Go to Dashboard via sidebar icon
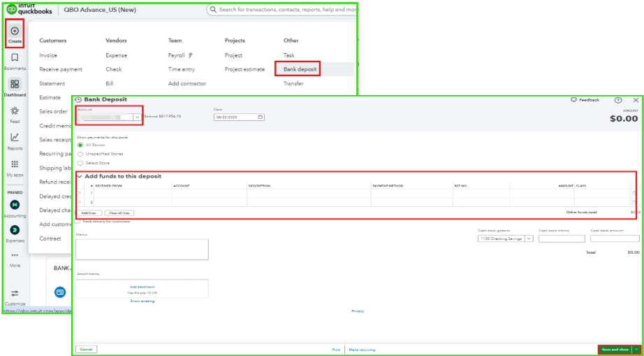This screenshot has width=644, height=356. coord(15,84)
